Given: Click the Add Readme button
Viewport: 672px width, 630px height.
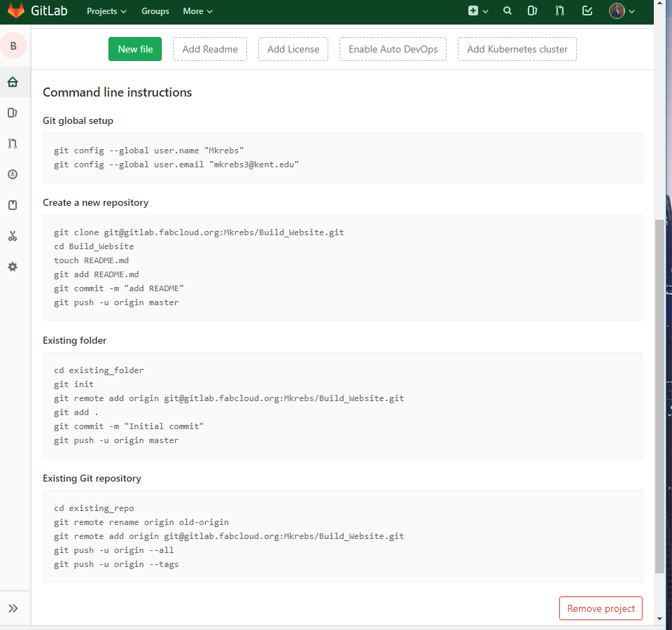Looking at the screenshot, I should click(x=210, y=49).
